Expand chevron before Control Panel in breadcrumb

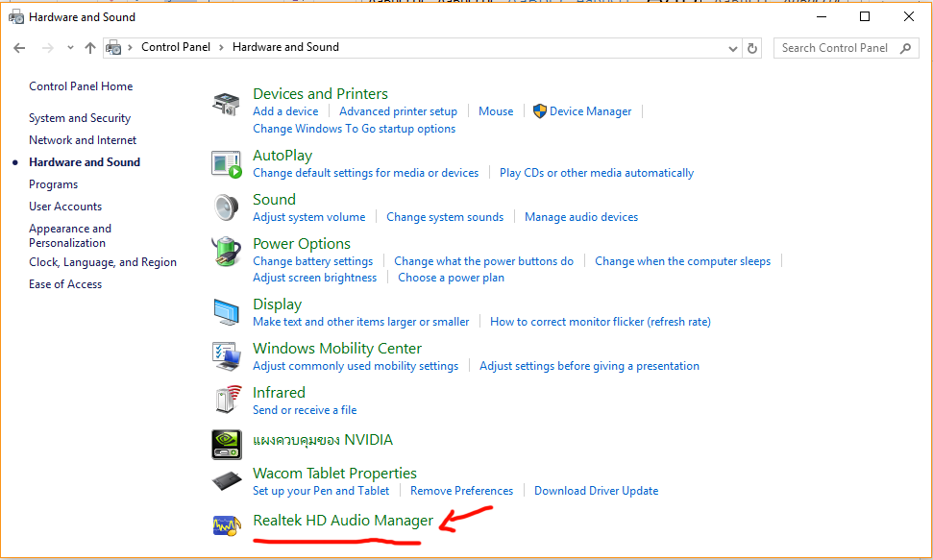tap(130, 48)
